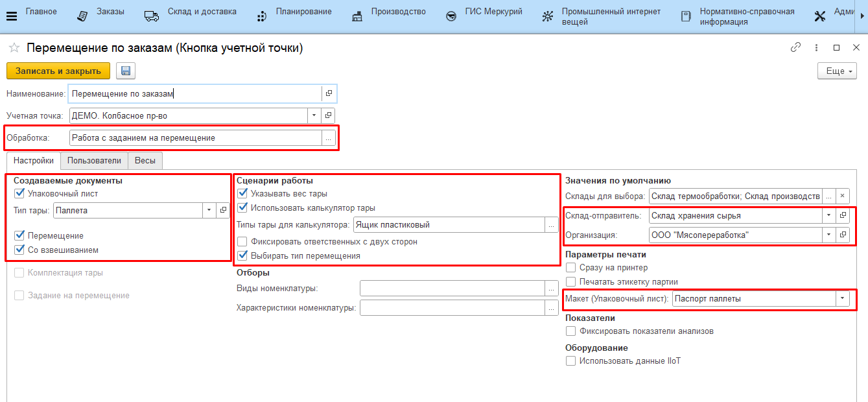868x402 pixels.
Task: Expand the Макет (Упаковочный лист) dropdown
Action: tap(842, 299)
